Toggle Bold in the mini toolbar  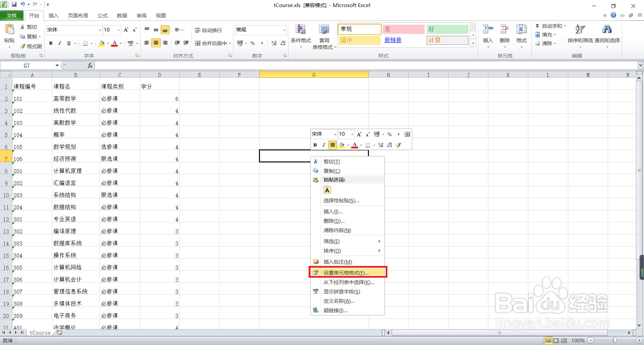coord(315,145)
